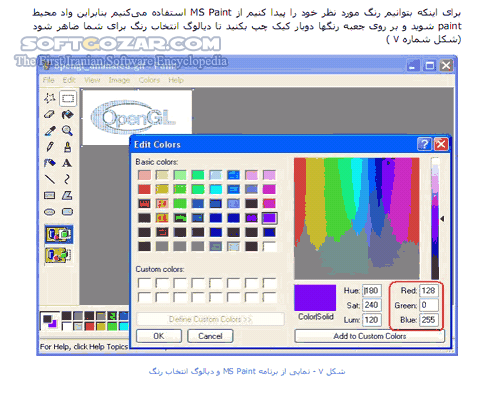This screenshot has width=500, height=400.
Task: Select the Polygon tool
Action: 67,195
